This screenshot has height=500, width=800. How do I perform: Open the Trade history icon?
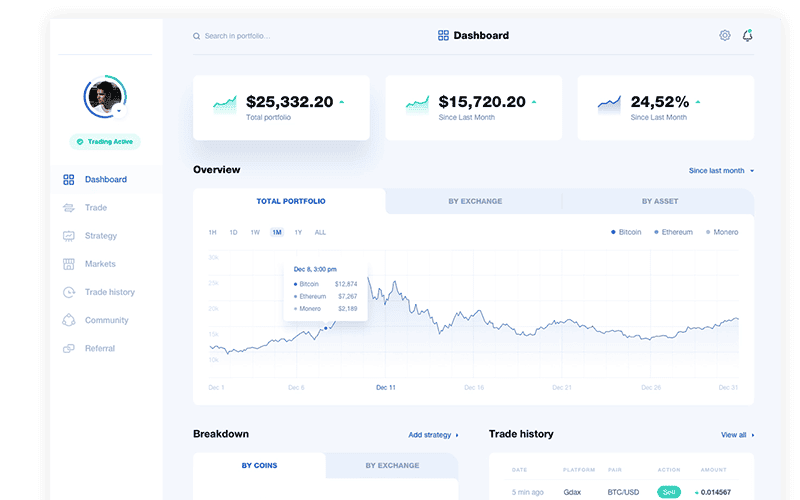68,292
